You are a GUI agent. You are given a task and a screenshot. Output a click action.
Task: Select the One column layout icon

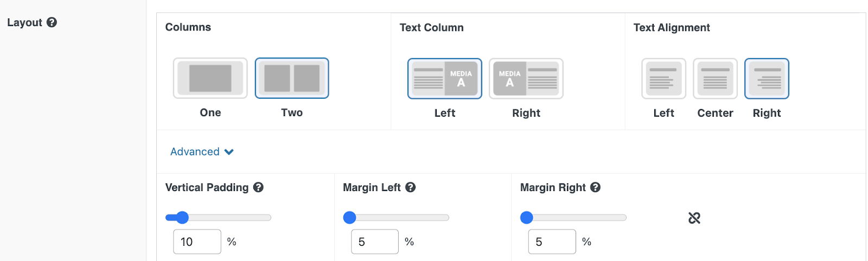click(x=210, y=78)
